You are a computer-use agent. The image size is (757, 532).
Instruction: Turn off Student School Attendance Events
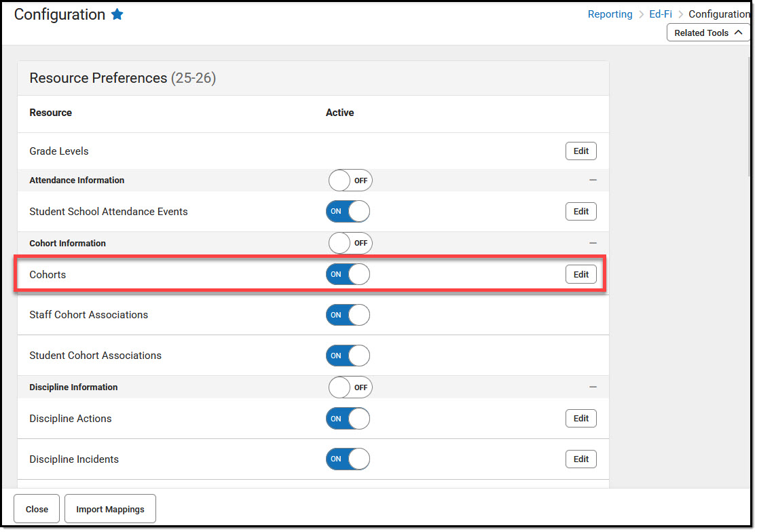(x=348, y=212)
